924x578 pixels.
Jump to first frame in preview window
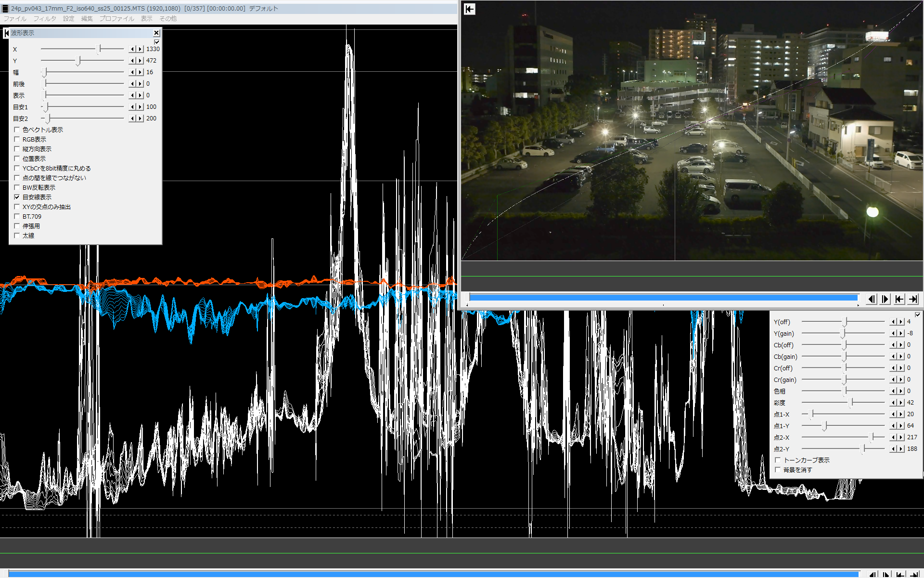(899, 299)
